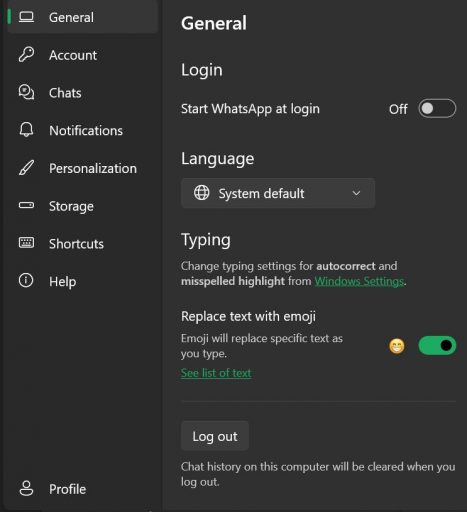Go to Notifications settings
The height and width of the screenshot is (512, 467).
coord(82,130)
